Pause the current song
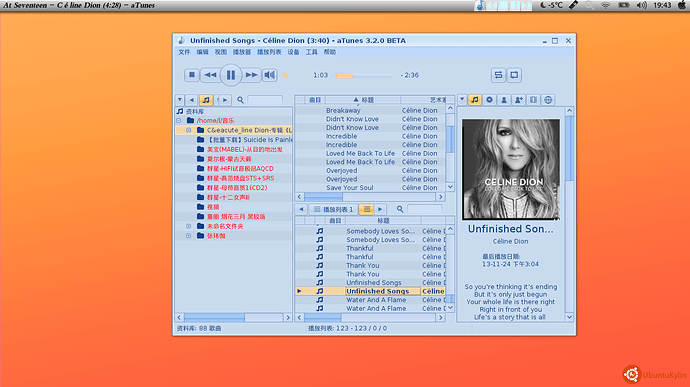Viewport: 690px width, 387px height. [231, 75]
